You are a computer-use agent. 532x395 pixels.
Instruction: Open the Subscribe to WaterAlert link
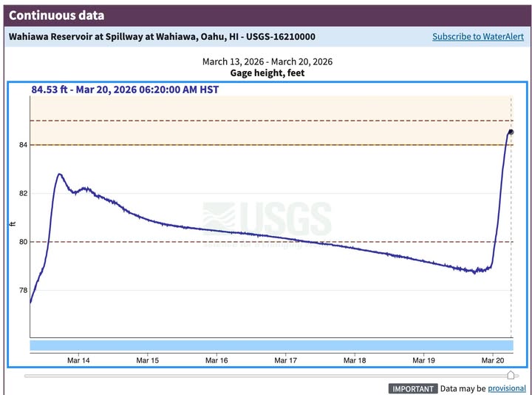pyautogui.click(x=478, y=37)
